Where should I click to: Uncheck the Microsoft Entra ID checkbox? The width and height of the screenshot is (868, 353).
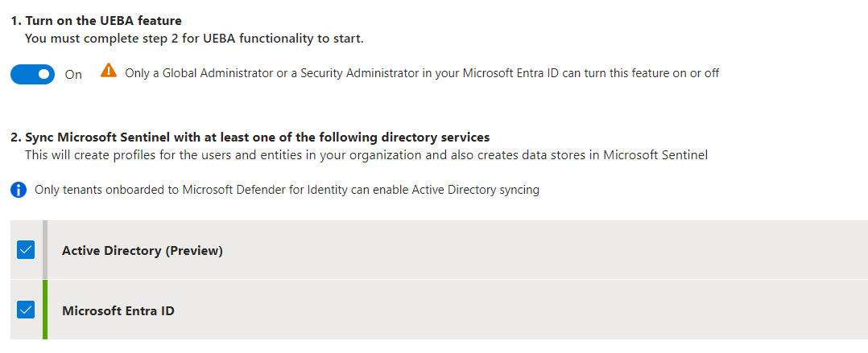[26, 310]
